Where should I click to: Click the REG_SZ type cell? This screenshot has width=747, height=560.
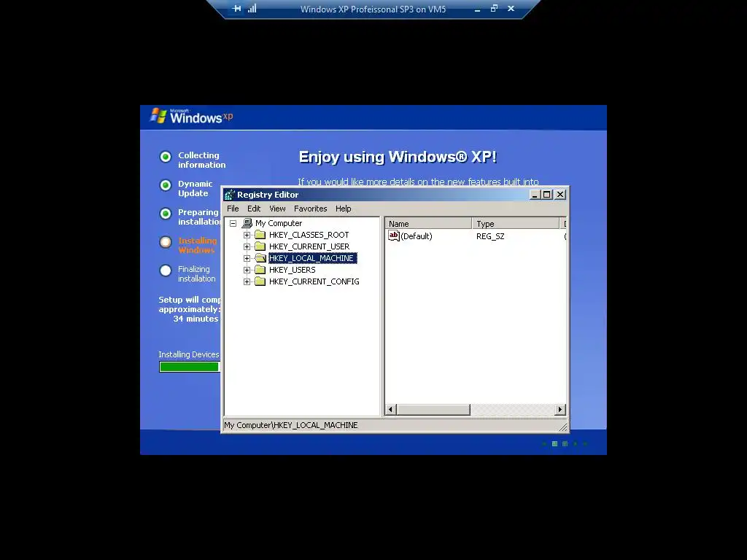[x=490, y=236]
